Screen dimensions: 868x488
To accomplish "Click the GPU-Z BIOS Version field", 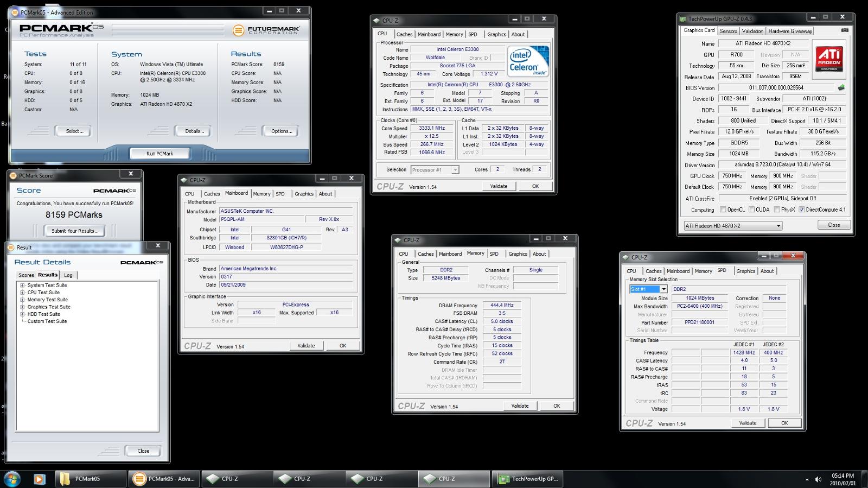I will [x=776, y=87].
